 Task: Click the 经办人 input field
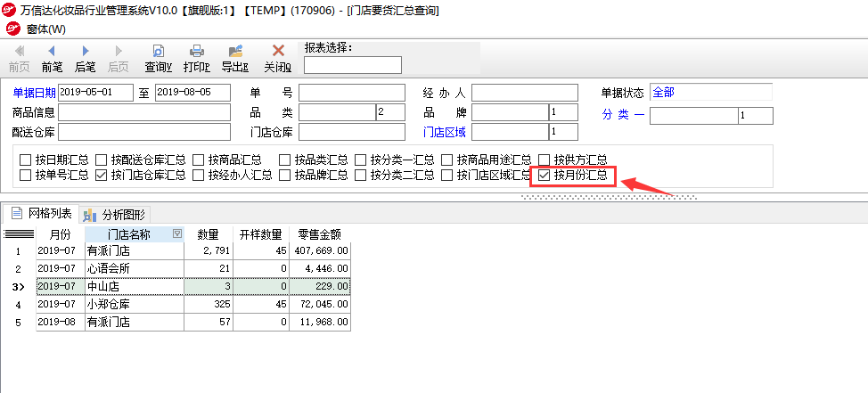coord(525,93)
